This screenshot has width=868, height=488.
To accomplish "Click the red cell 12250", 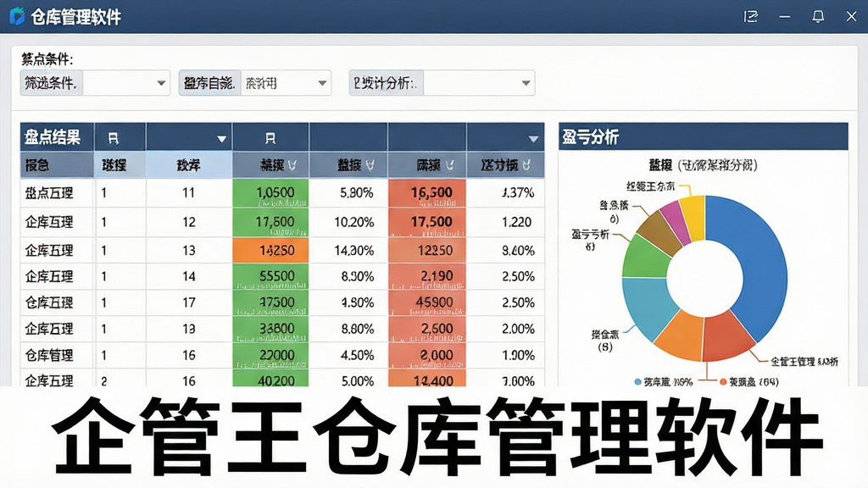I will pyautogui.click(x=427, y=250).
